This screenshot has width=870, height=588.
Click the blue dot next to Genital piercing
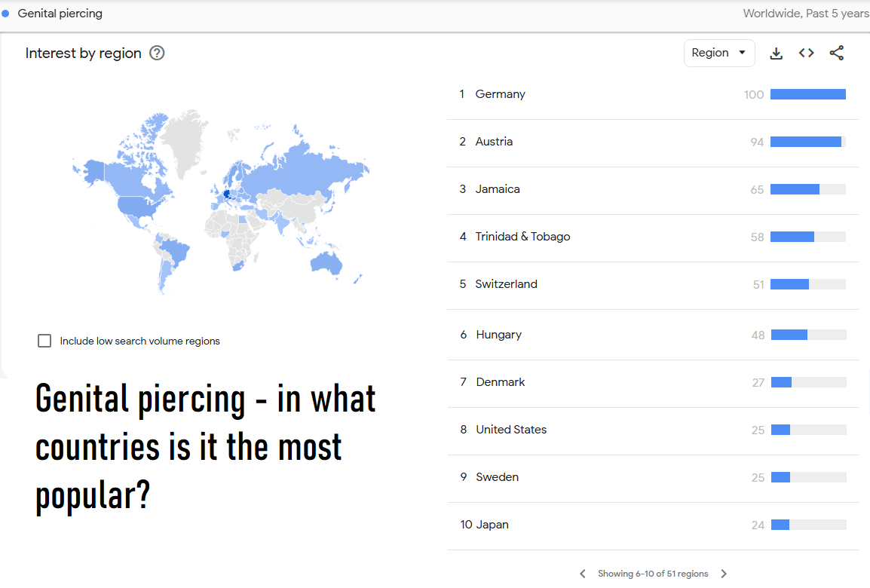coord(5,14)
